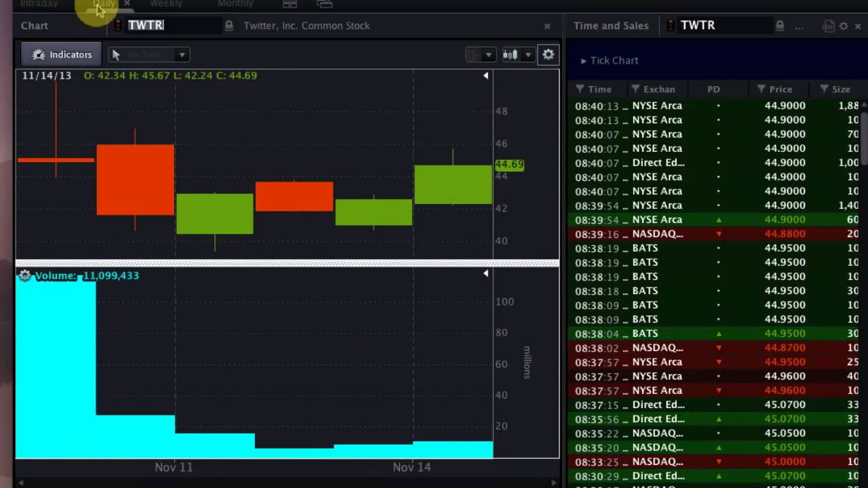The height and width of the screenshot is (488, 868).
Task: Click the candlestick chart type icon
Action: point(511,55)
